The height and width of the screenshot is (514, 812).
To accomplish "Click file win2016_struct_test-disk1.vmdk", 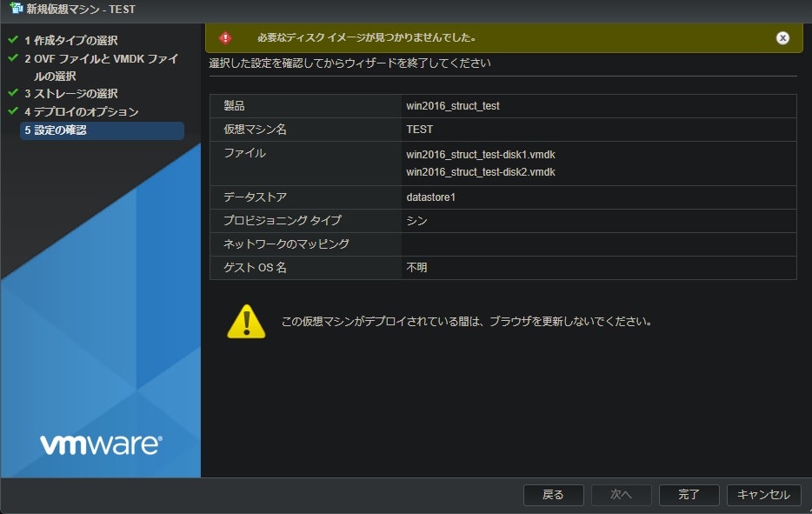I will [481, 155].
